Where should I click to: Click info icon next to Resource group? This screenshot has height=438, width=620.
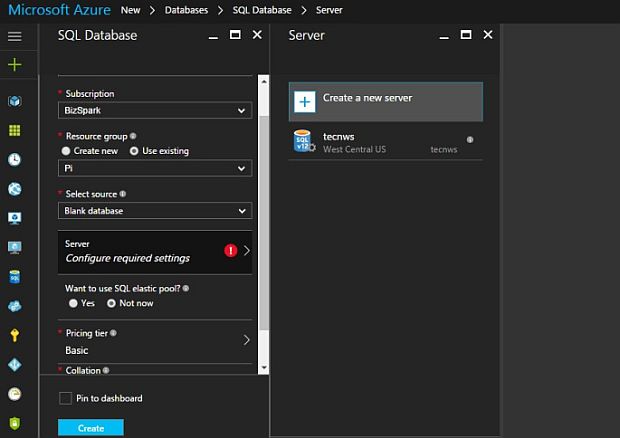coord(133,136)
